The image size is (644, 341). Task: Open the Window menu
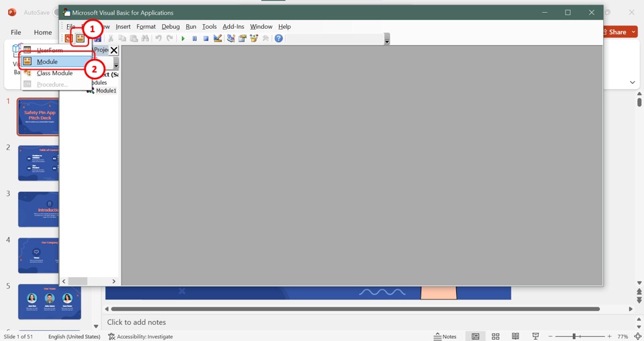261,27
